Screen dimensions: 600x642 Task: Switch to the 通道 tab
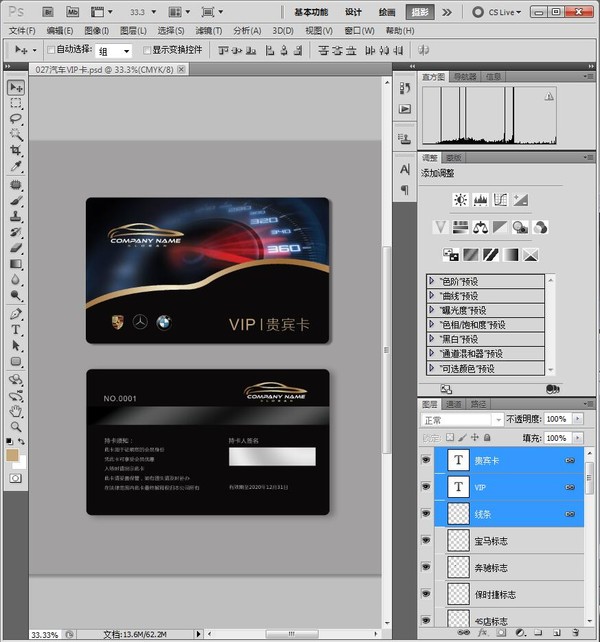coord(453,405)
